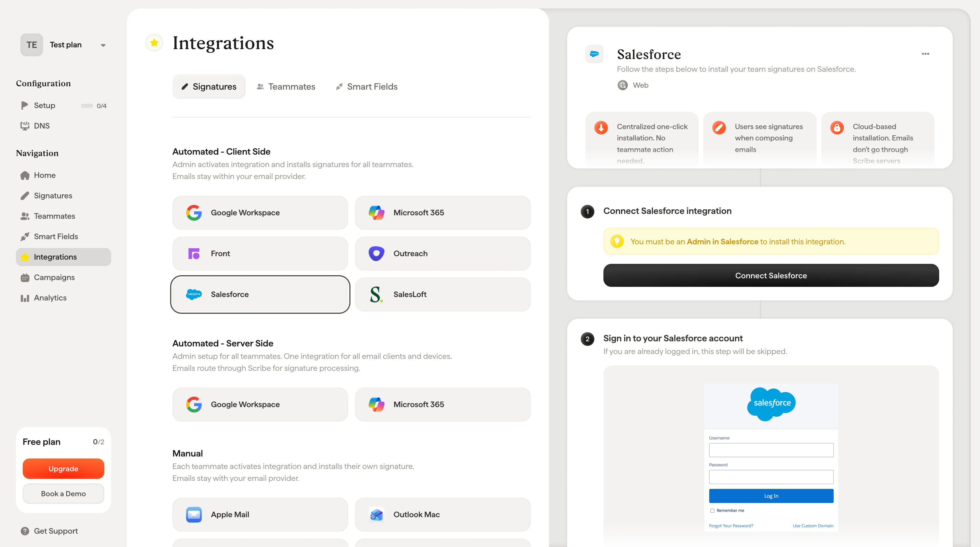Click the pencil compose feature icon
Viewport: 980px width, 547px height.
tap(719, 127)
